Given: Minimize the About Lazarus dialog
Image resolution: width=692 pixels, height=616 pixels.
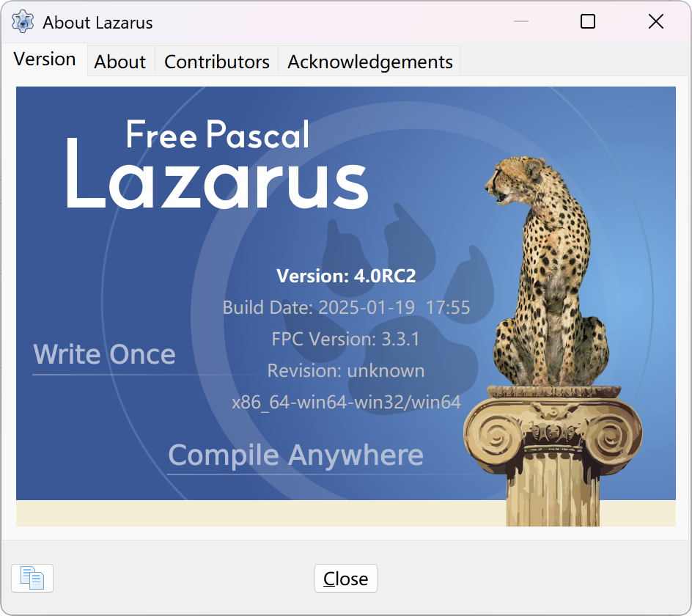Looking at the screenshot, I should click(x=521, y=21).
